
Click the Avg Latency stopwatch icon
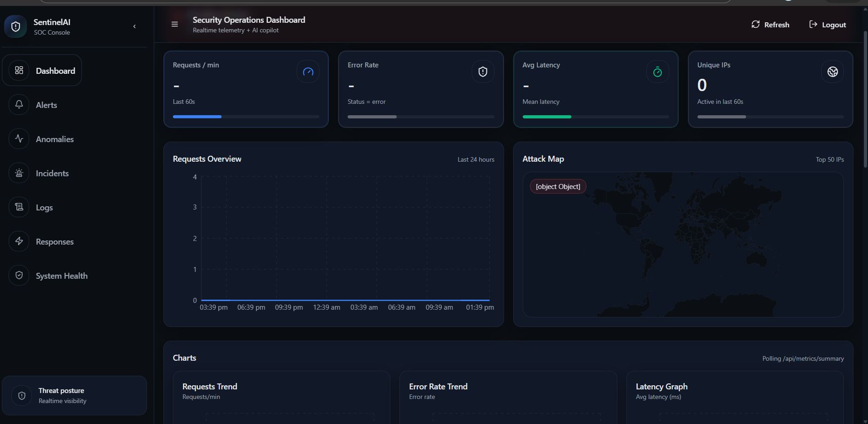coord(657,72)
